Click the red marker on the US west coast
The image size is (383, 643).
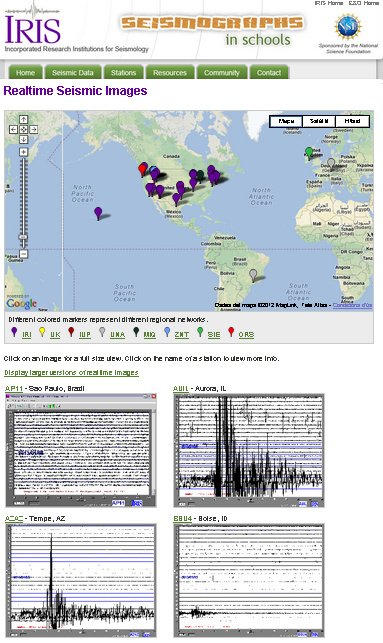142,169
